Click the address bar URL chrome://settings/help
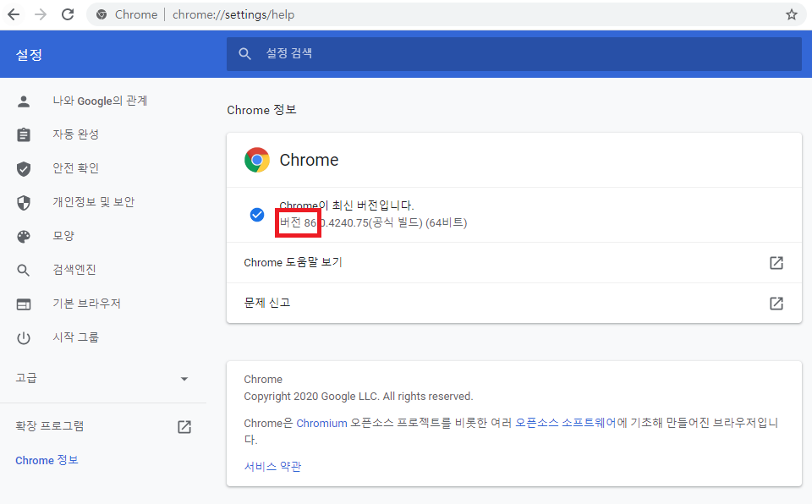Viewport: 812px width, 504px height. pos(233,14)
